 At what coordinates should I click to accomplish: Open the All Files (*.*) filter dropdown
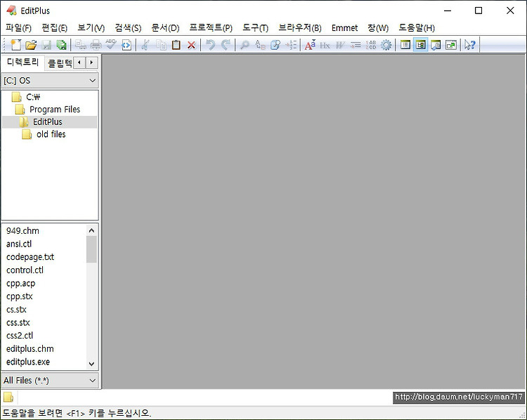[50, 381]
